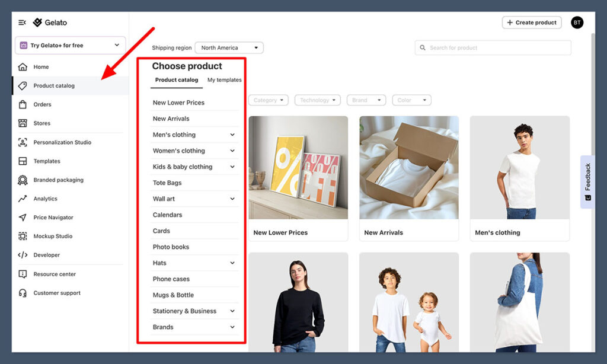This screenshot has width=607, height=364.
Task: Click the Search for product field
Action: [x=493, y=48]
